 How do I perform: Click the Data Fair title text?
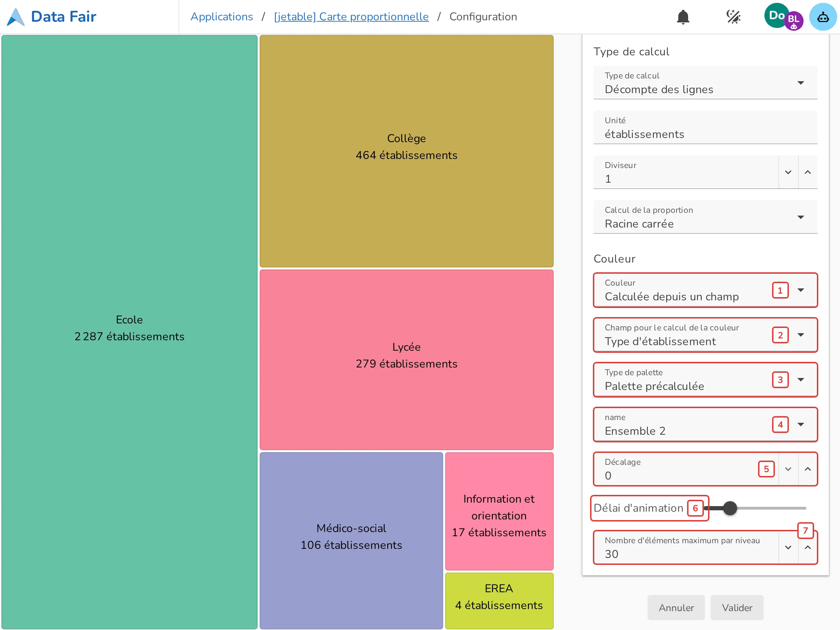[x=63, y=17]
